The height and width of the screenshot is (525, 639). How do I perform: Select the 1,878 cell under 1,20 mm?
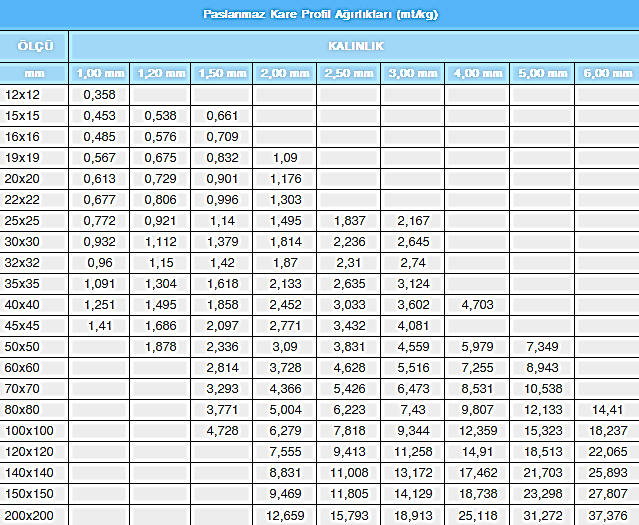(161, 346)
